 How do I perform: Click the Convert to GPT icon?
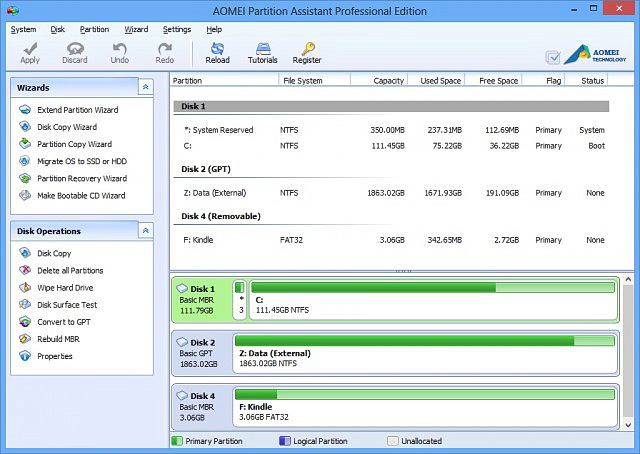click(x=25, y=321)
